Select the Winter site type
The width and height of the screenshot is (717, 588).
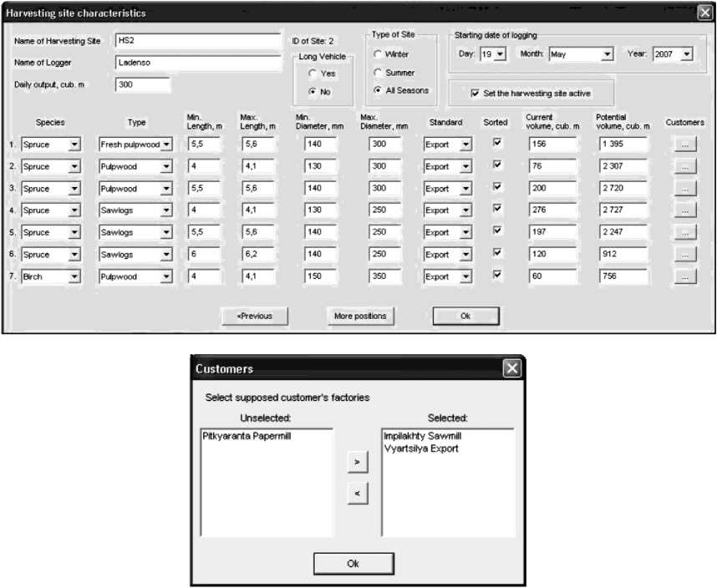pyautogui.click(x=379, y=54)
